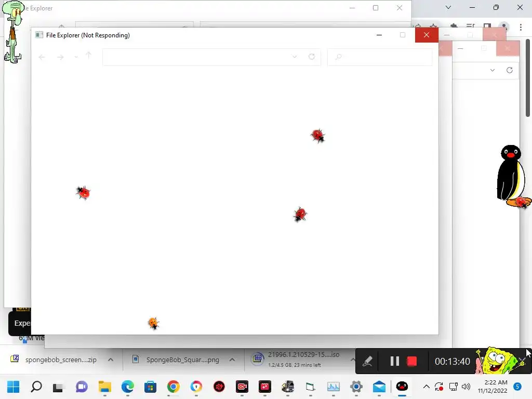Minimize the Not Responding File Explorer window
Screen dimensions: 532x399
tap(379, 35)
